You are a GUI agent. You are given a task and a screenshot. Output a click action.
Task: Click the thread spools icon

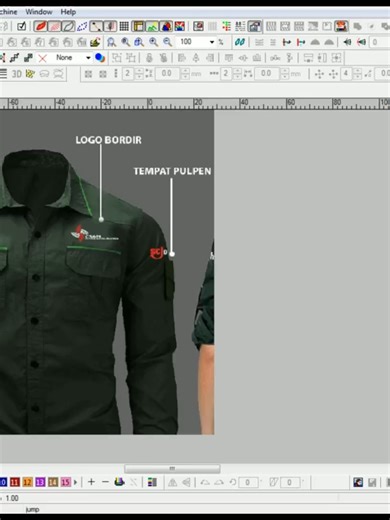coord(119,482)
